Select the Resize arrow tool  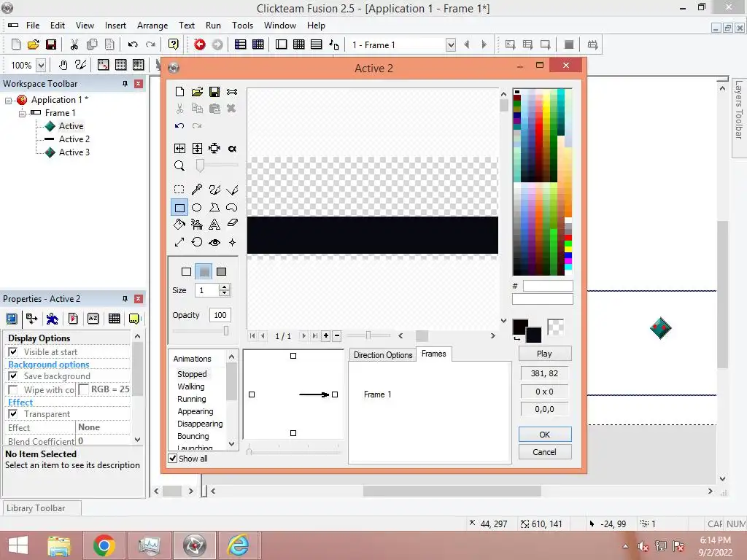tap(179, 242)
